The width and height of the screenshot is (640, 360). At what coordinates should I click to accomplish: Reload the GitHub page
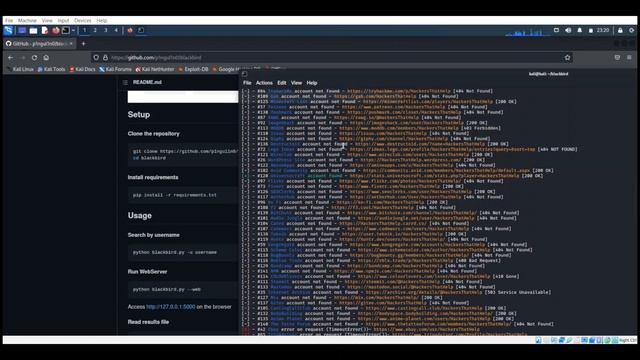pyautogui.click(x=34, y=58)
